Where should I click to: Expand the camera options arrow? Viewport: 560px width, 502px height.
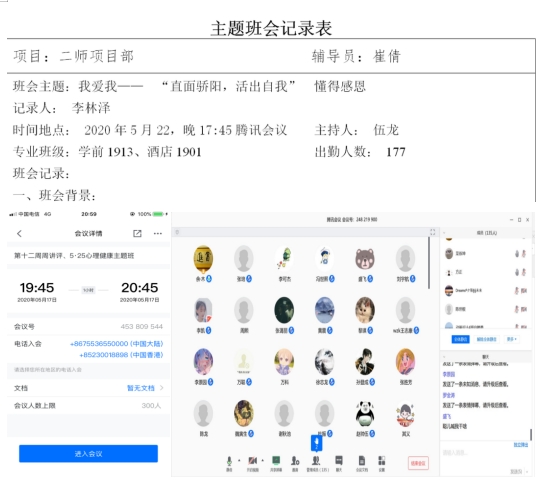pyautogui.click(x=262, y=461)
